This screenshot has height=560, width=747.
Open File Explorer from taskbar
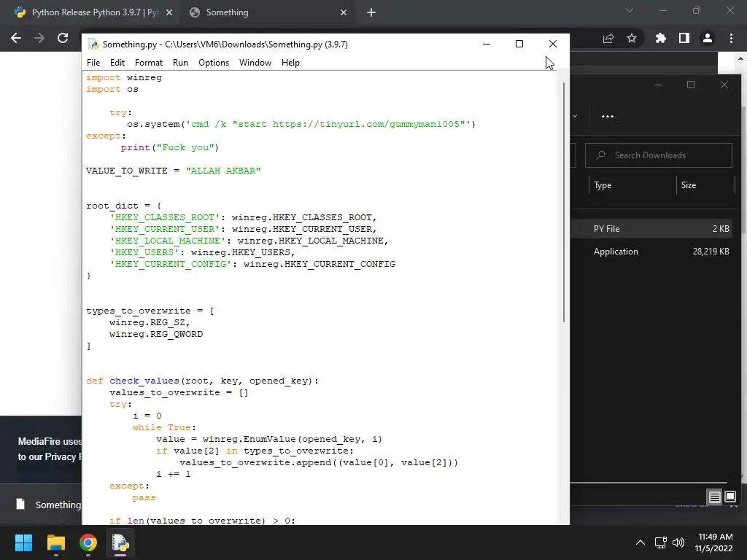pos(55,542)
